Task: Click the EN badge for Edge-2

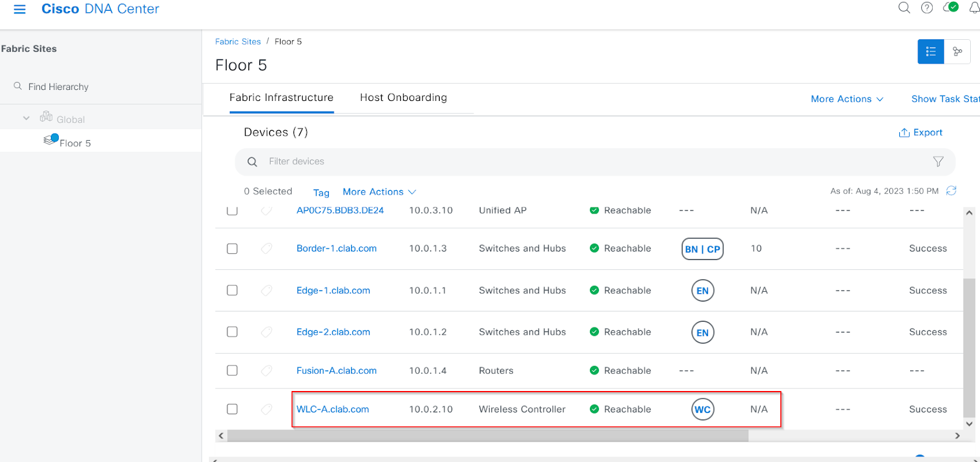Action: [x=703, y=332]
